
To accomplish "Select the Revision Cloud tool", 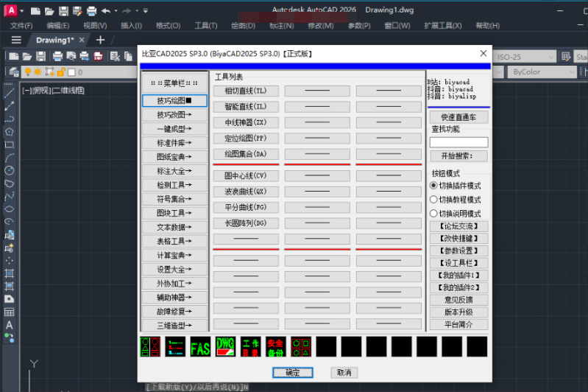I will point(10,183).
